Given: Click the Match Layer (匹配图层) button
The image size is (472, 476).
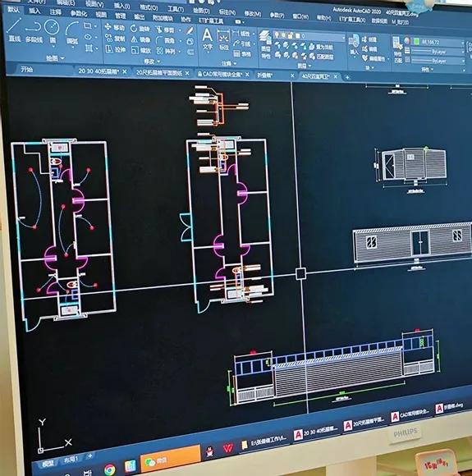Looking at the screenshot, I should tap(322, 57).
